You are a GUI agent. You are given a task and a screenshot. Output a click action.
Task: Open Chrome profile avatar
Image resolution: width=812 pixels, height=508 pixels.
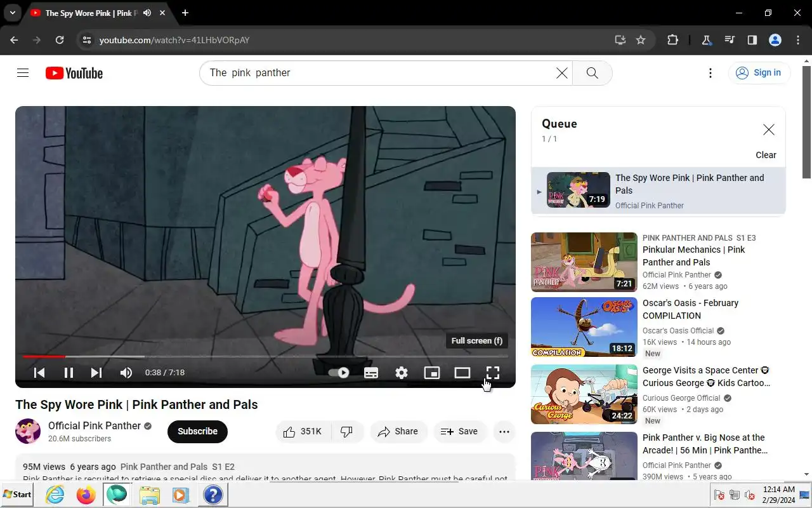click(775, 40)
